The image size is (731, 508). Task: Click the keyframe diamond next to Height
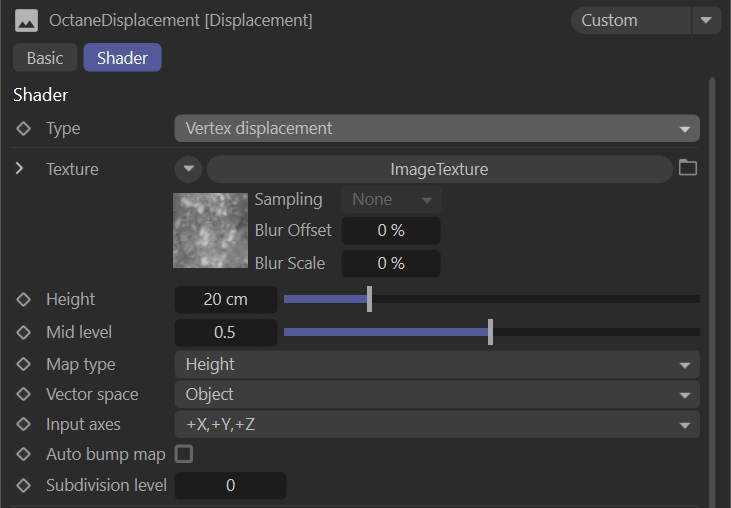(x=23, y=299)
